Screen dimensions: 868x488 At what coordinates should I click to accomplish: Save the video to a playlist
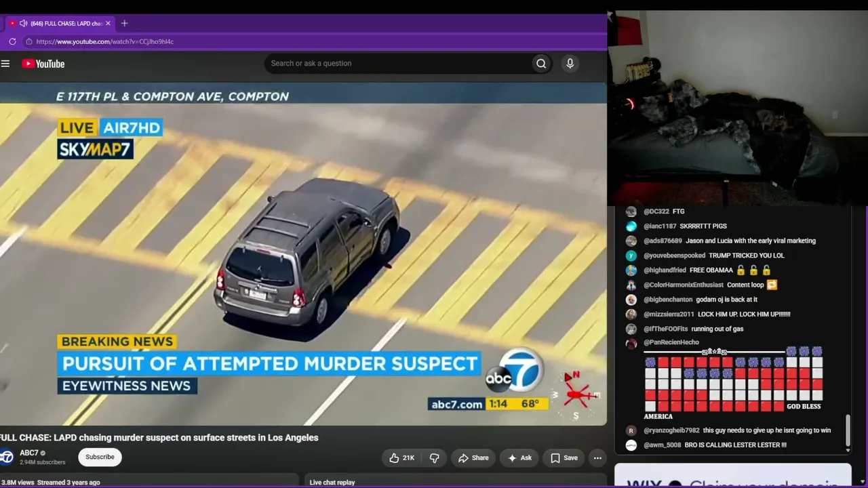(564, 458)
